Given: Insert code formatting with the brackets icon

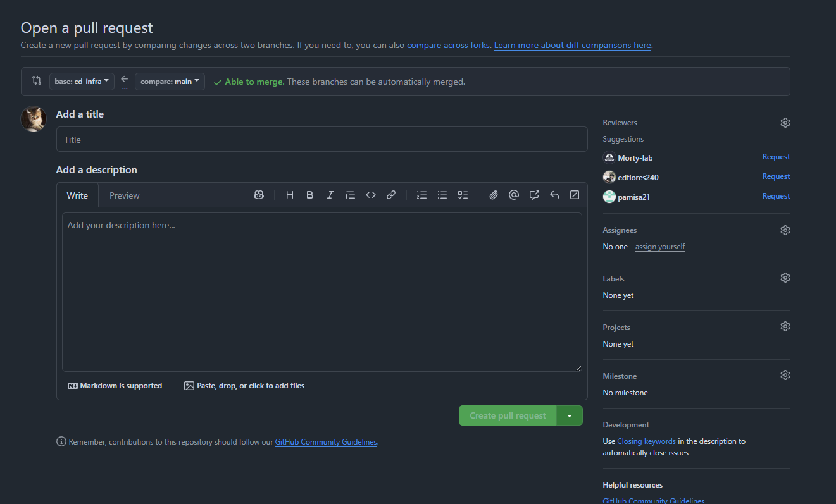Looking at the screenshot, I should (x=371, y=195).
